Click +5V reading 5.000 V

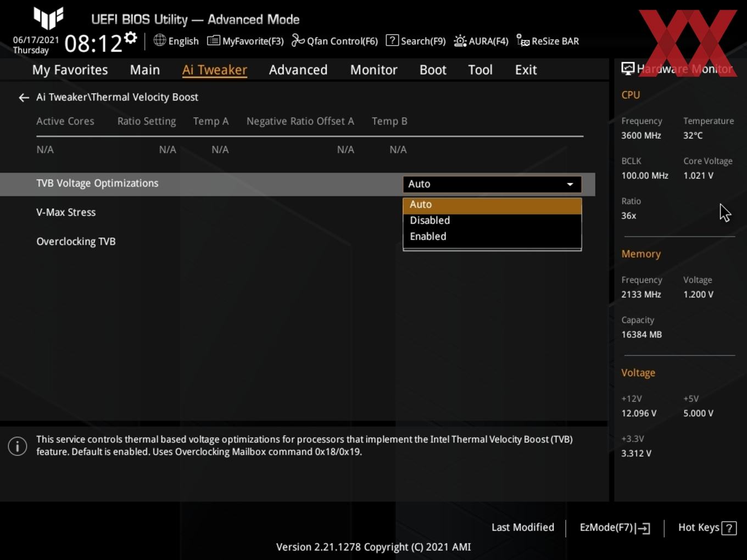click(698, 413)
